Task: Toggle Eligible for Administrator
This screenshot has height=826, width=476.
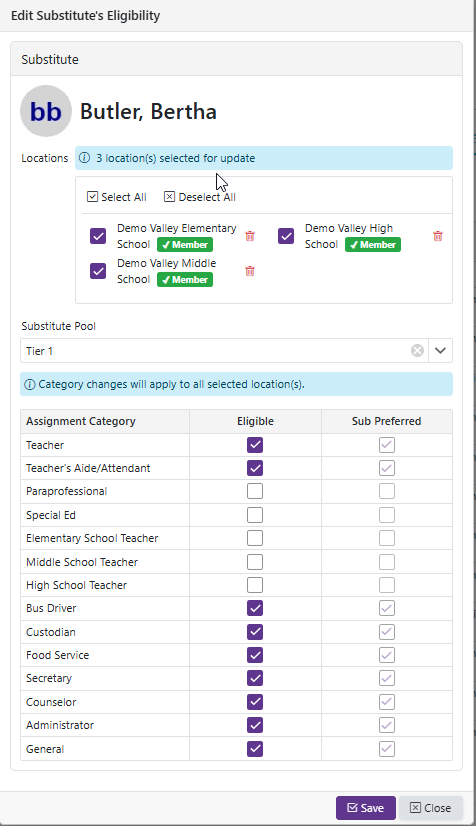Action: [x=255, y=725]
